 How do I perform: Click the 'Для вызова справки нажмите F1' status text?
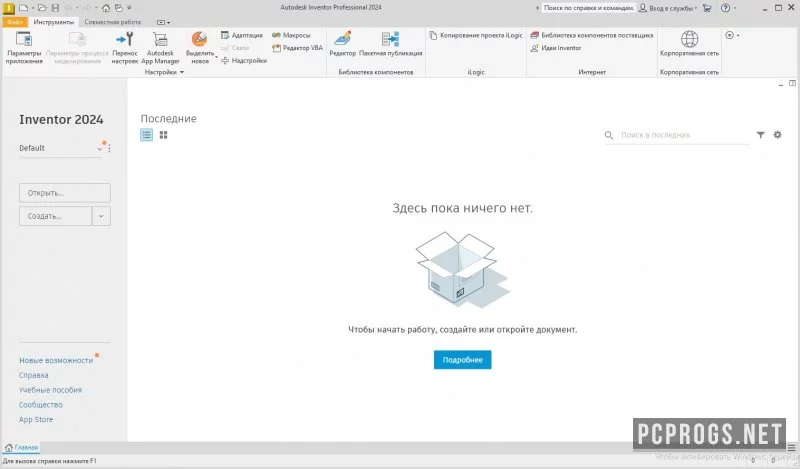click(49, 461)
